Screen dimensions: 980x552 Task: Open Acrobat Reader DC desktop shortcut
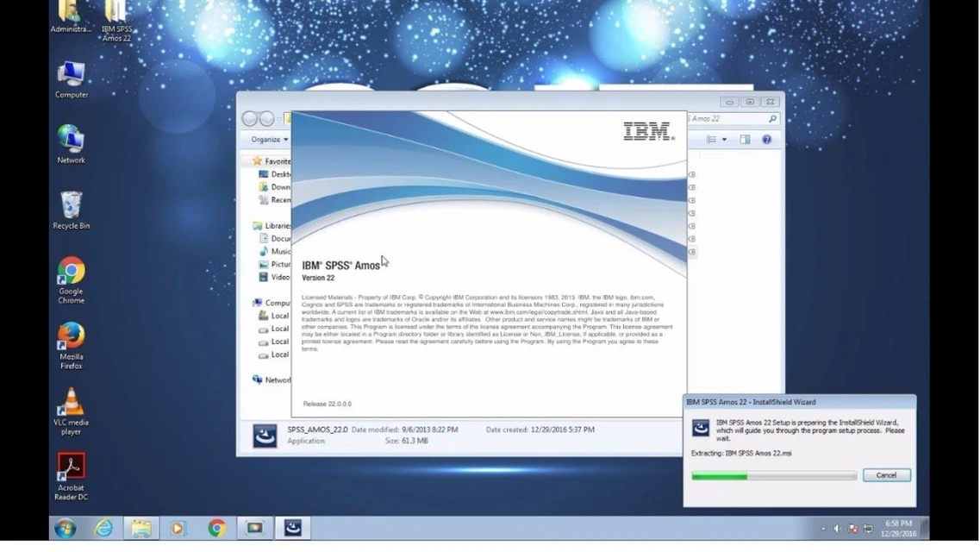click(72, 477)
